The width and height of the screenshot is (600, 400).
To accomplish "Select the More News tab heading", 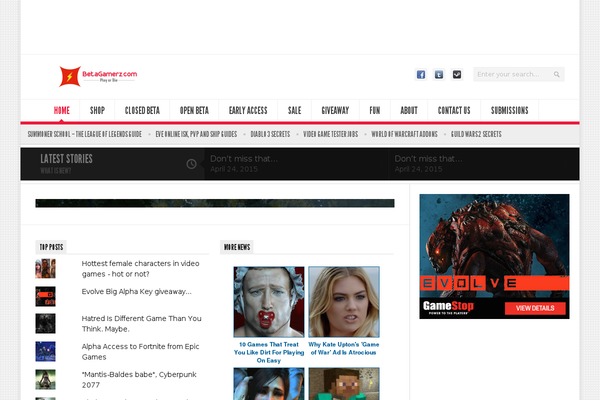I will coord(237,247).
